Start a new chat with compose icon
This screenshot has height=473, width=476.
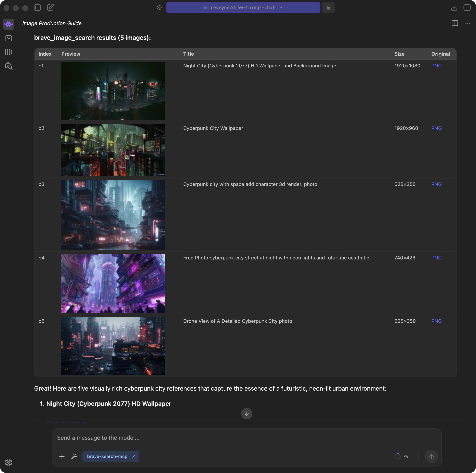pos(50,7)
